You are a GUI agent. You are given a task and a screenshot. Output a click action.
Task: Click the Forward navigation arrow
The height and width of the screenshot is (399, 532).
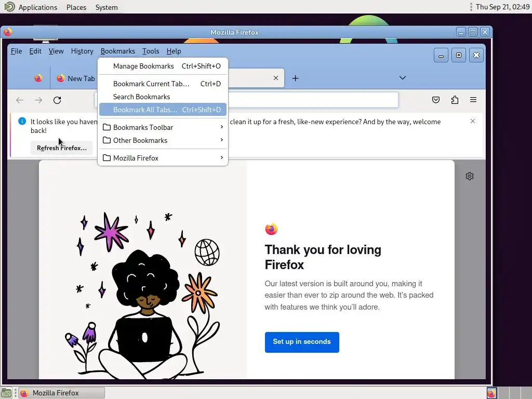[x=38, y=100]
